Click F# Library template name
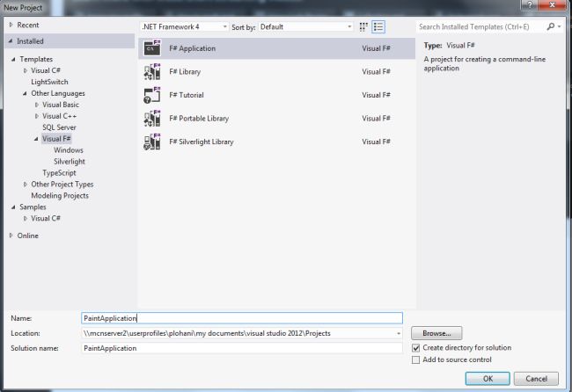The image size is (572, 392). [185, 72]
